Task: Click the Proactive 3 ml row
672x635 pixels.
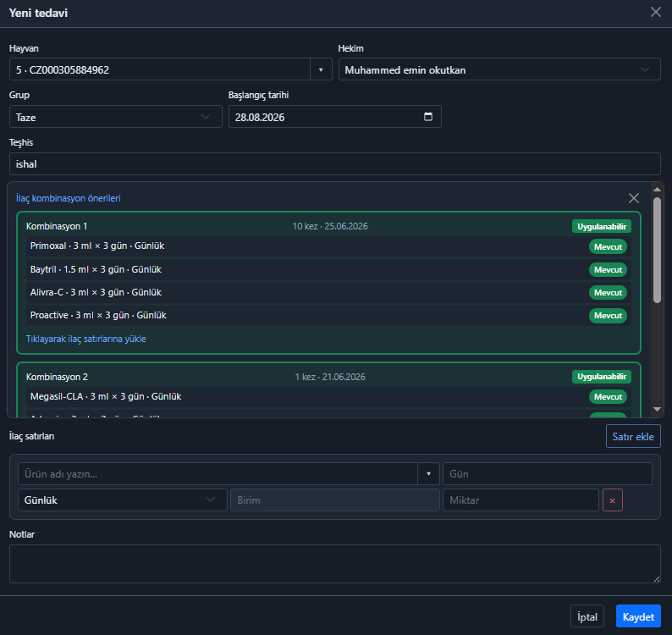Action: [328, 315]
